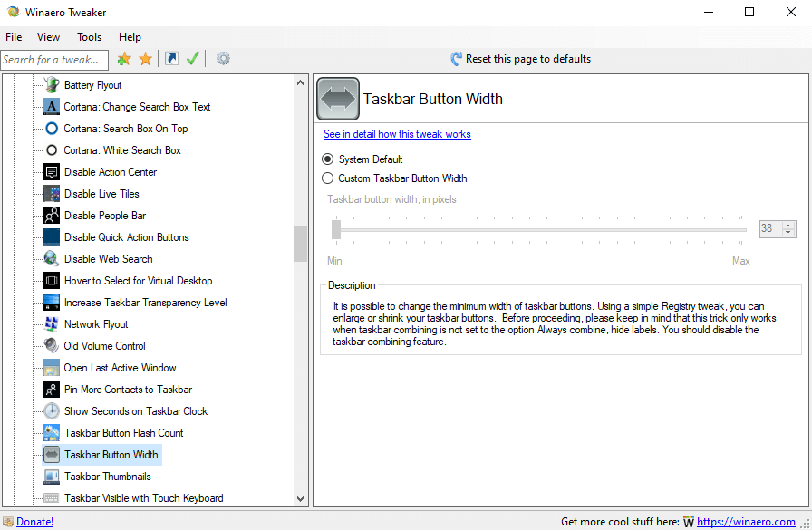Viewport: 812px width, 530px height.
Task: Click the green checkmark toolbar icon
Action: tap(193, 59)
